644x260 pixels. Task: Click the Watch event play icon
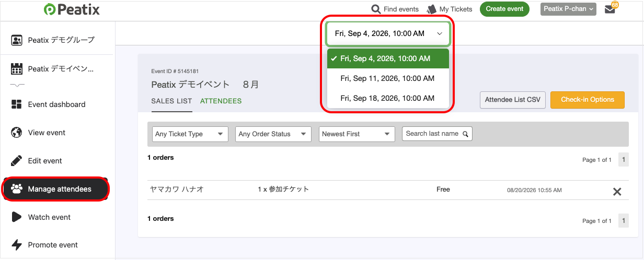pos(17,217)
